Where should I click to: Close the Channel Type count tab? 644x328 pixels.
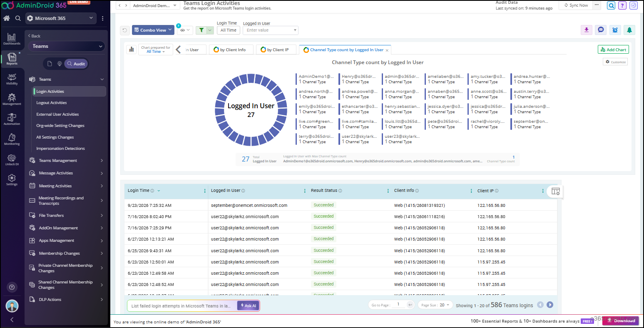[387, 50]
